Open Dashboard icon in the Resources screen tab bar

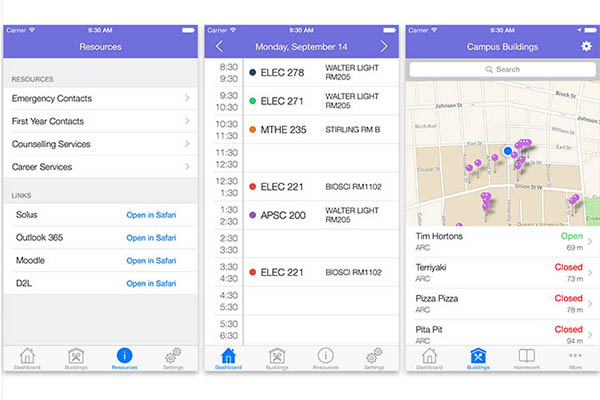[x=27, y=358]
